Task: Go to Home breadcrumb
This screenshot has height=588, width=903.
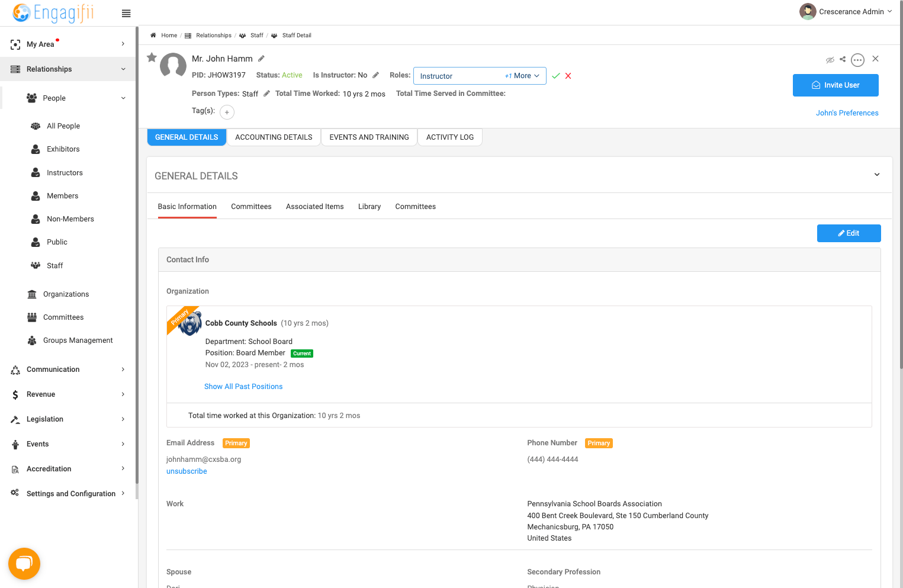Action: tap(169, 36)
